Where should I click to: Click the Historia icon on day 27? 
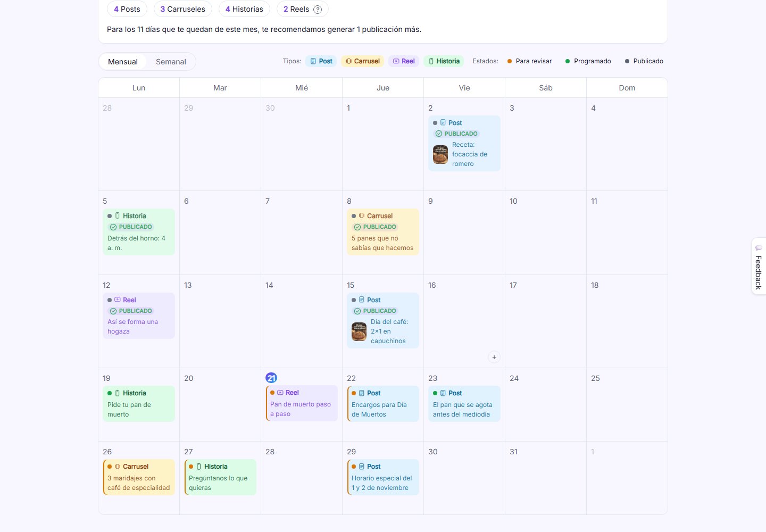pyautogui.click(x=199, y=467)
